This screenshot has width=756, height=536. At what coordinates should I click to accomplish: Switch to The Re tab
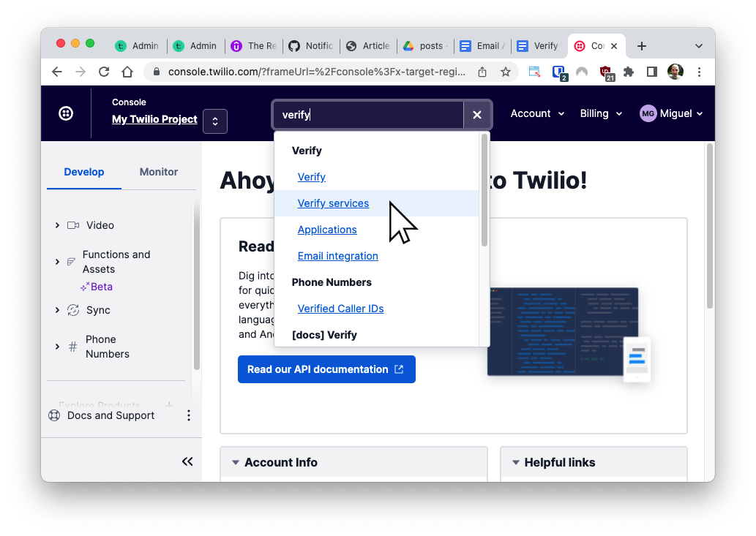[254, 46]
